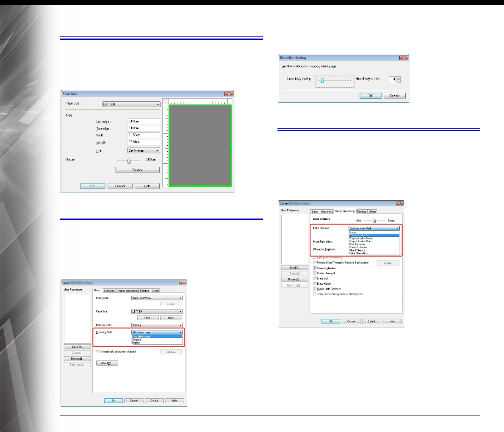Switch to Feeding tab in Image processing dialog
This screenshot has width=504, height=432.
[x=362, y=211]
